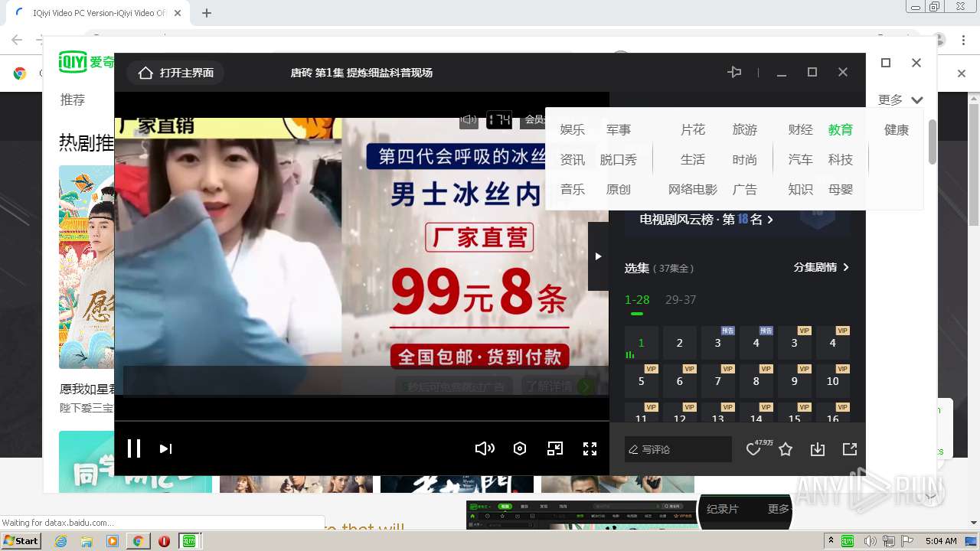Collapse the 更多 dropdown
Screen dimensions: 980x551
900,99
